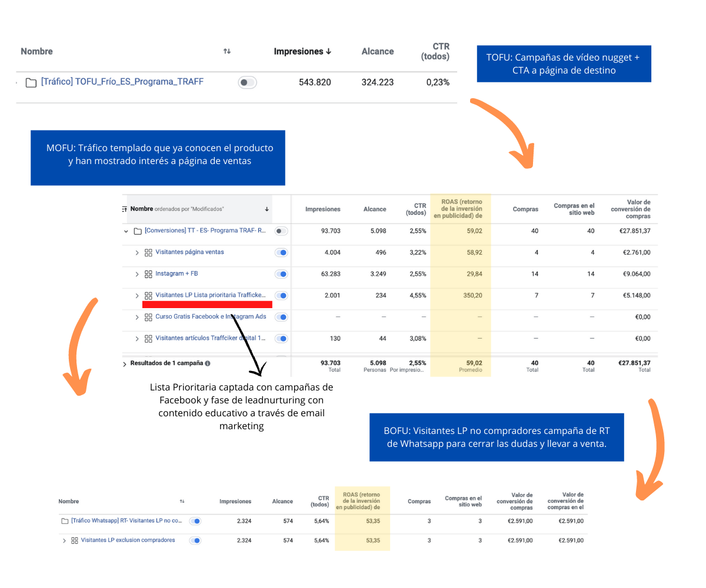Screen dimensions: 706x588
Task: Click the 'Valor de conversión de compras en el' header
Action: click(x=565, y=502)
